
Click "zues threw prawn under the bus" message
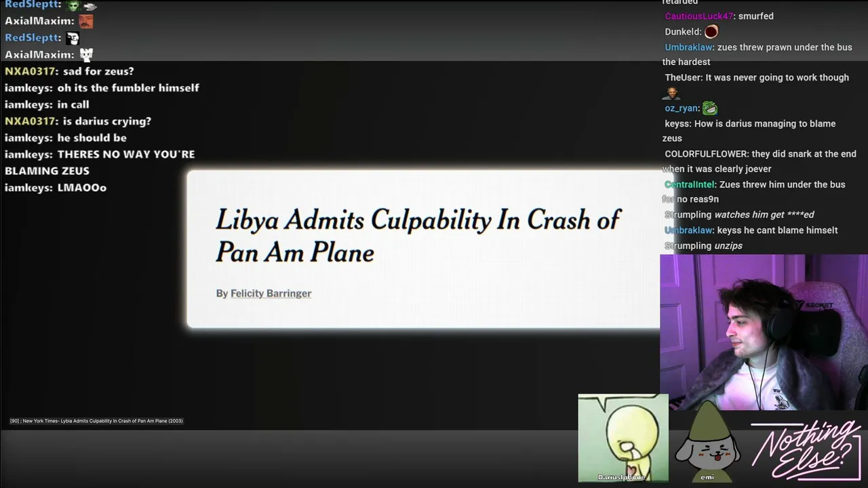[x=757, y=55]
